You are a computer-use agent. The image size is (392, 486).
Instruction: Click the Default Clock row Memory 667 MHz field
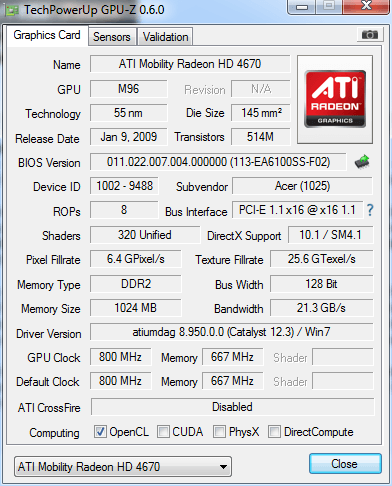point(232,381)
